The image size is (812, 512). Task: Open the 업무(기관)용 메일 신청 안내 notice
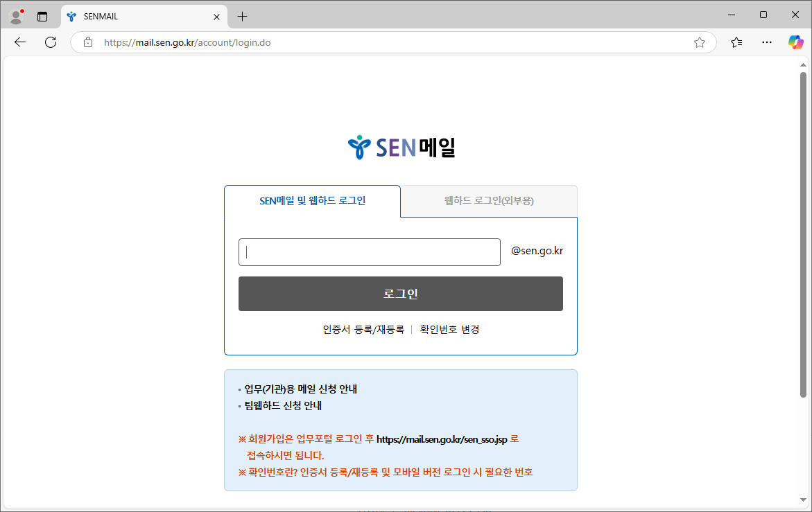[x=302, y=389]
